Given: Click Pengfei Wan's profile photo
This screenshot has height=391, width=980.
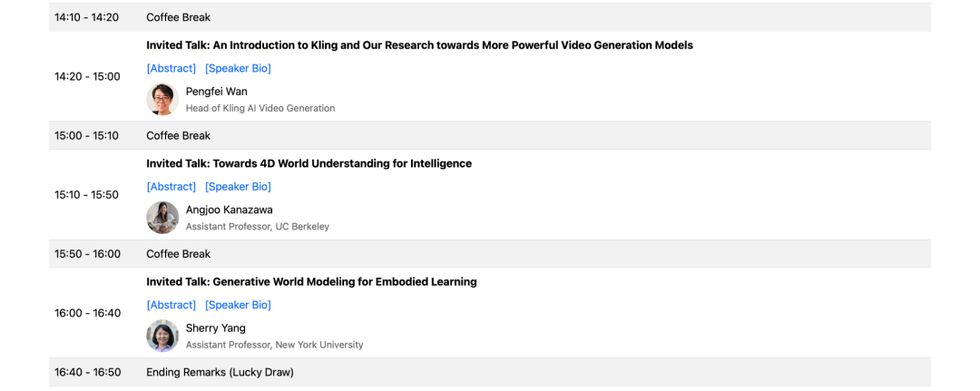Looking at the screenshot, I should pos(162,99).
